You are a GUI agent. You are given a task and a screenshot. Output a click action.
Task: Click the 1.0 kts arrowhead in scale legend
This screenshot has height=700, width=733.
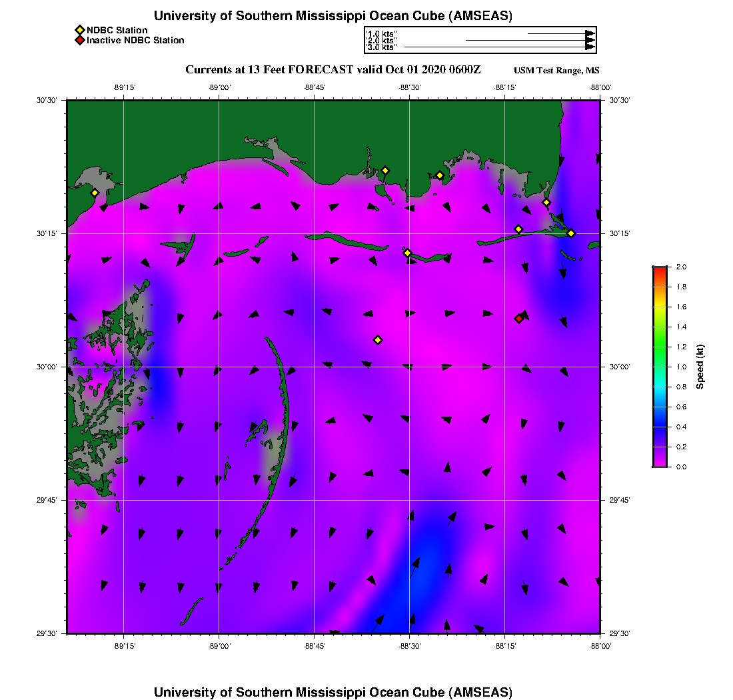590,33
